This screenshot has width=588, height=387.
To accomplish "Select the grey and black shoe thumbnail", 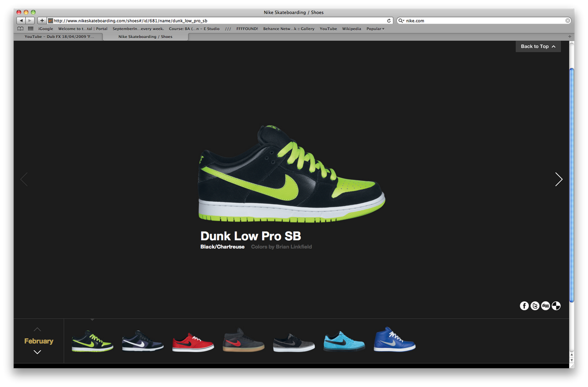I will click(x=294, y=343).
